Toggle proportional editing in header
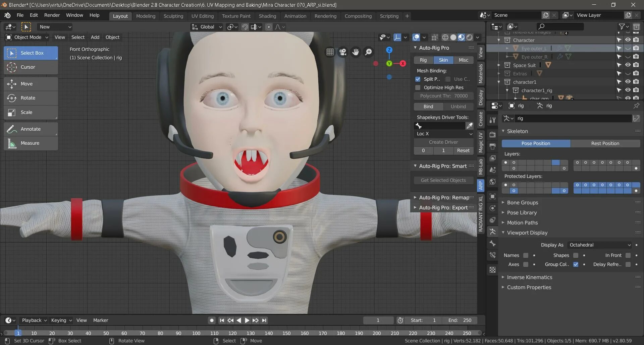This screenshot has width=644, height=345. pos(269,27)
